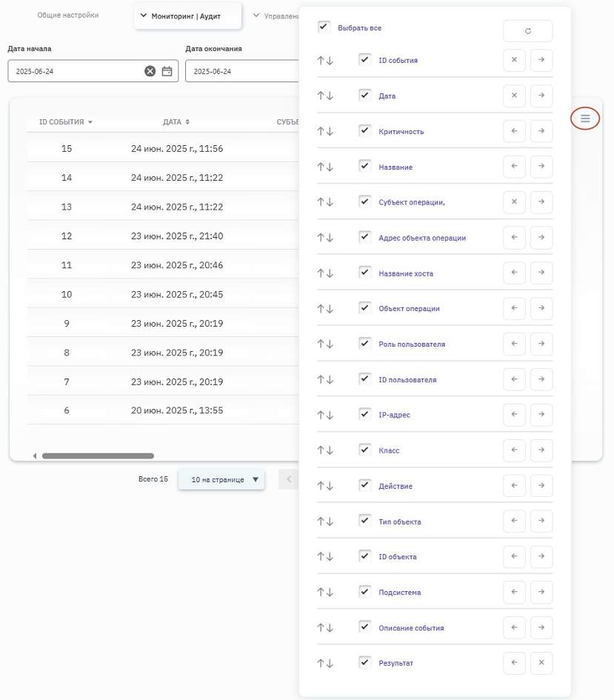Click the Название хоста column label

click(x=406, y=273)
